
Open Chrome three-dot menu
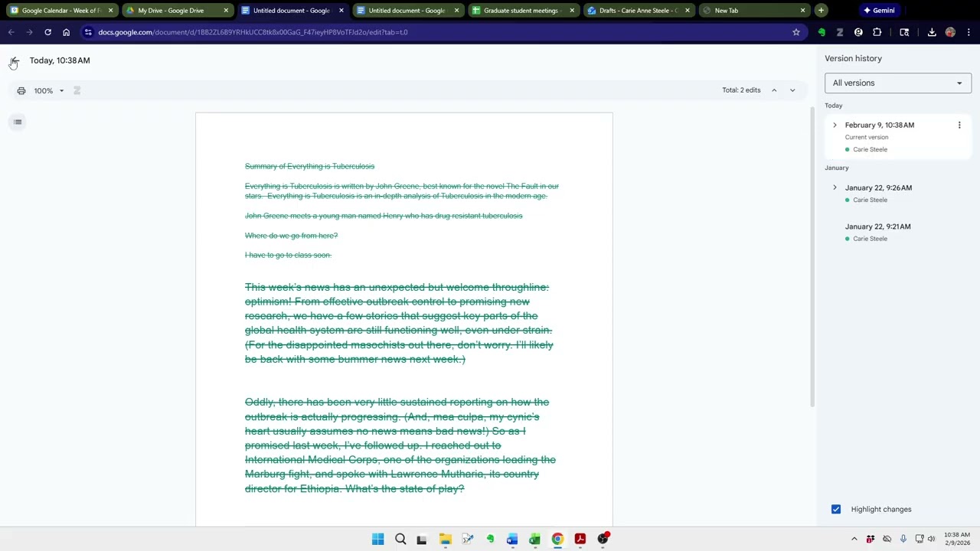[969, 32]
